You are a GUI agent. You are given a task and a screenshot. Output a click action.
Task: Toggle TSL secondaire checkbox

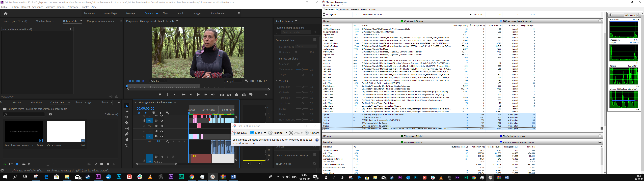315,163
